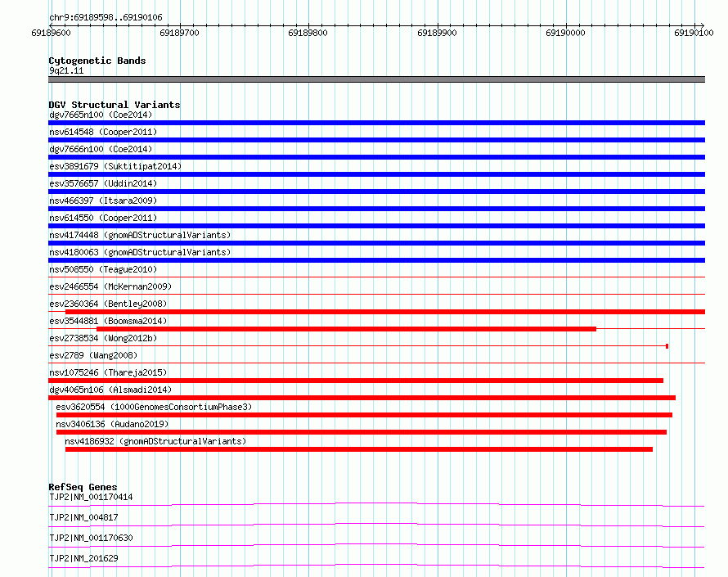Image resolution: width=728 pixels, height=577 pixels.
Task: Open nsv466397 (Itsara2009) variant
Action: 103,201
